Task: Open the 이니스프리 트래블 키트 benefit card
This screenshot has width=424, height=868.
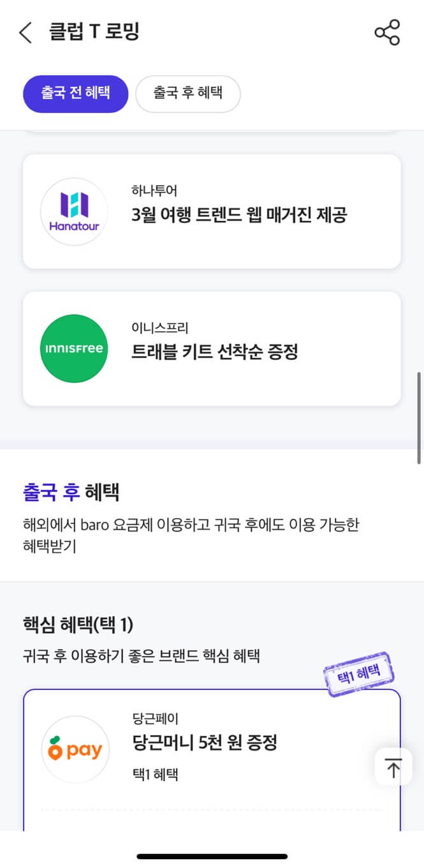Action: pos(212,348)
